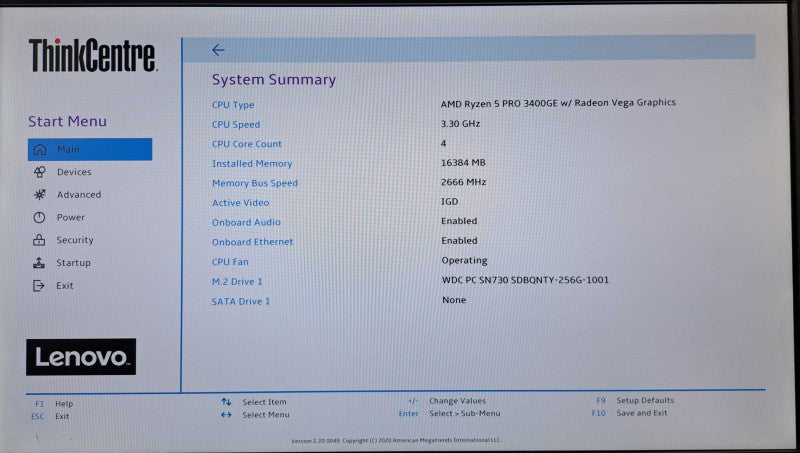The width and height of the screenshot is (800, 453).
Task: Click the Active Video label
Action: point(240,203)
